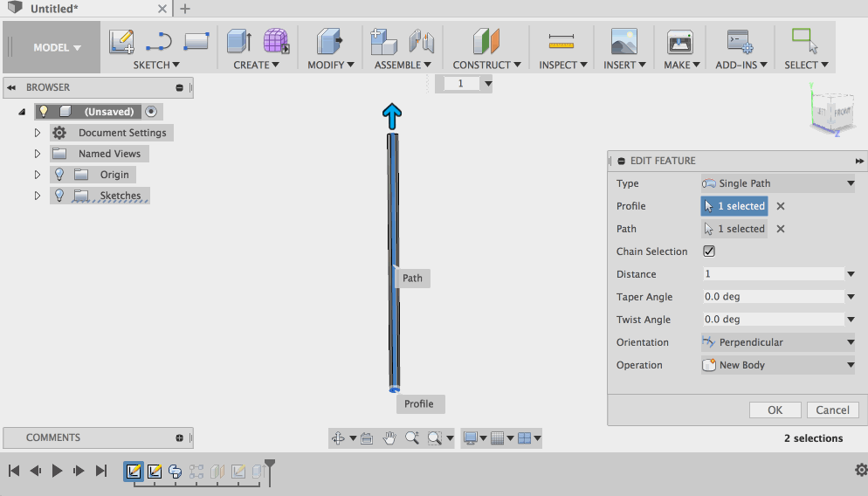Open the MODEL workspace menu
Viewport: 868px width, 496px height.
57,48
